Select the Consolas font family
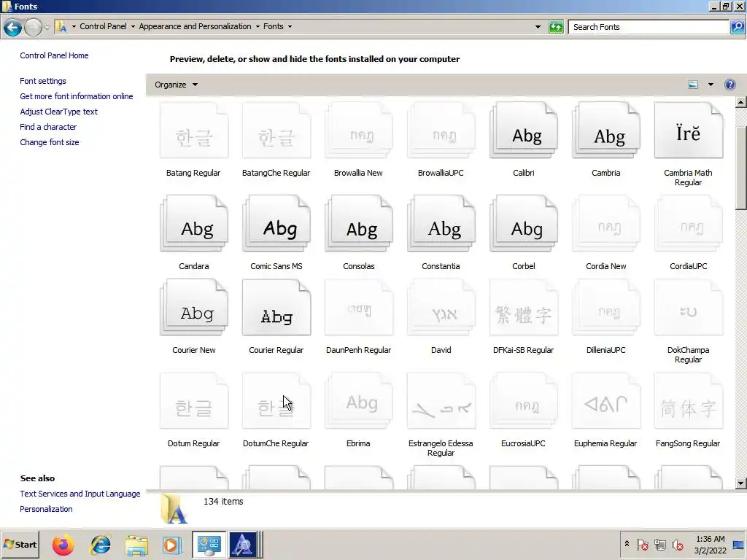This screenshot has width=747, height=560. (x=359, y=224)
